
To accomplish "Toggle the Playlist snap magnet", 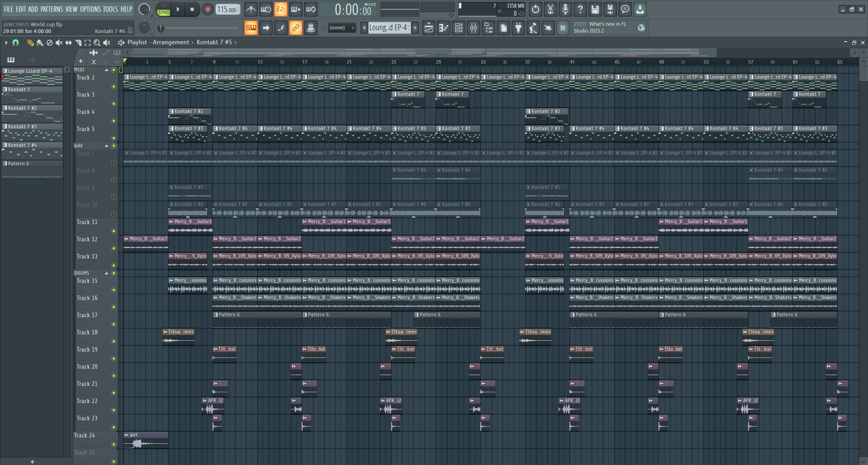I will pos(15,42).
